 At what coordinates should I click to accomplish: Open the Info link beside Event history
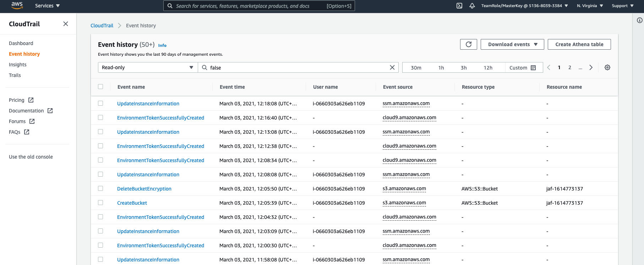[162, 45]
